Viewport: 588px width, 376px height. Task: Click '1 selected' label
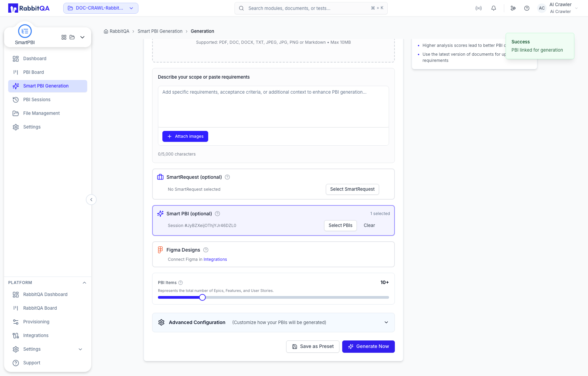tap(380, 214)
